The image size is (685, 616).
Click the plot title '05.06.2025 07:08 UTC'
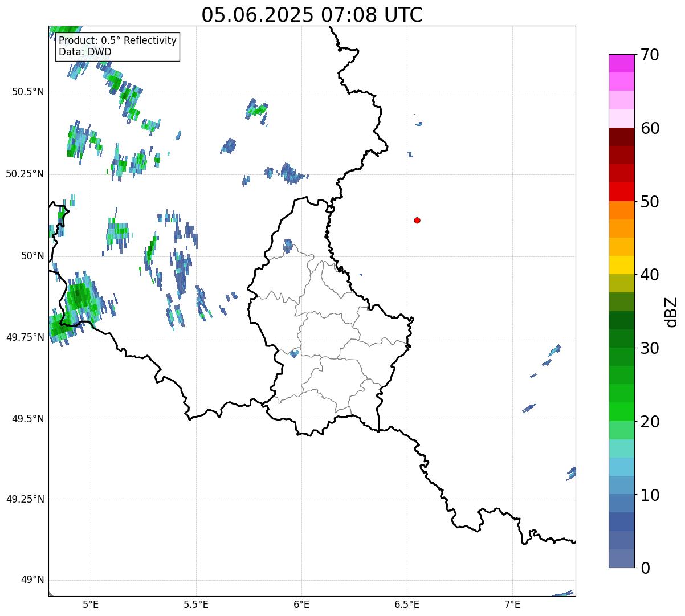(x=312, y=15)
